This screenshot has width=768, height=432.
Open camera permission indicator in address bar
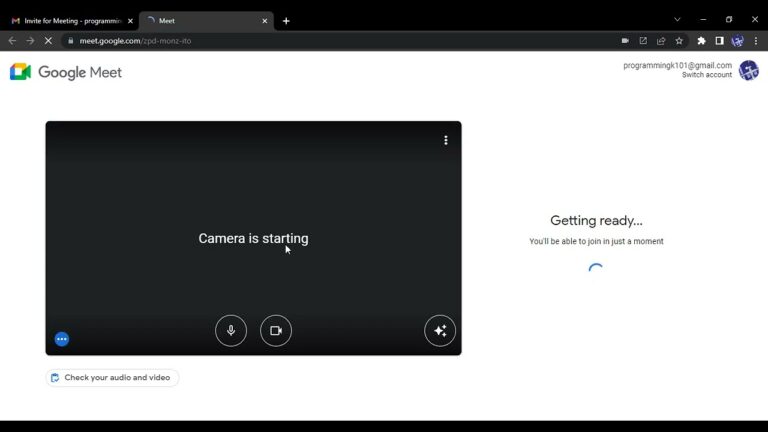point(625,41)
